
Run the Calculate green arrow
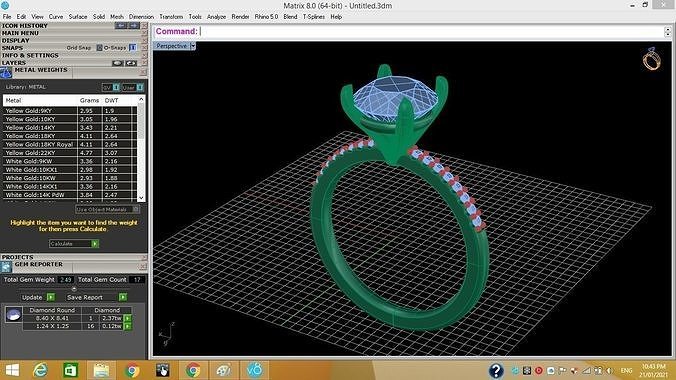click(x=95, y=244)
